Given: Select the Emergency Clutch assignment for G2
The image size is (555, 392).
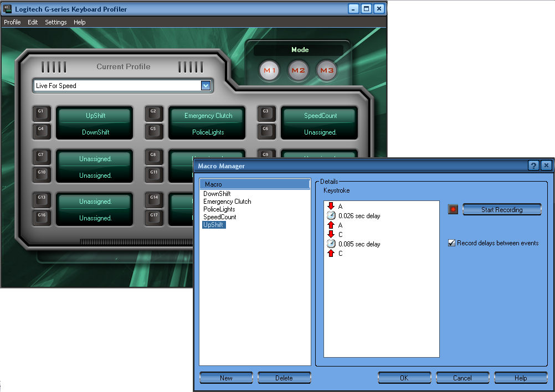Looking at the screenshot, I should 208,116.
